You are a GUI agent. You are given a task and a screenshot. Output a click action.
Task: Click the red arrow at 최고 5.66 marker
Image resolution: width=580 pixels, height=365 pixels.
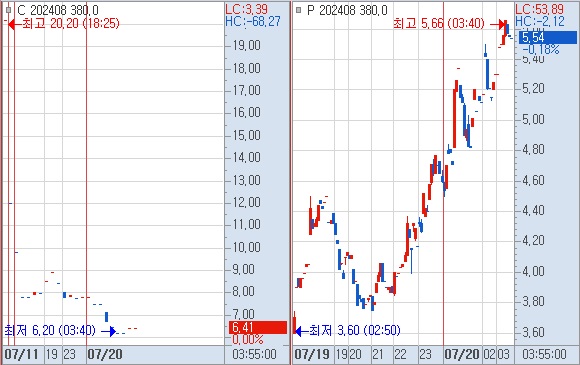tap(498, 24)
